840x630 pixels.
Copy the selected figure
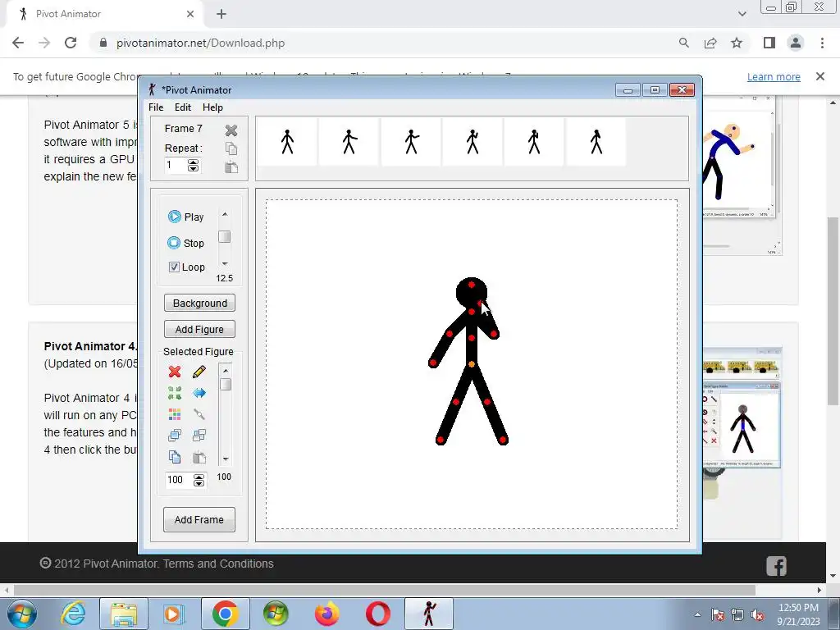[x=175, y=457]
